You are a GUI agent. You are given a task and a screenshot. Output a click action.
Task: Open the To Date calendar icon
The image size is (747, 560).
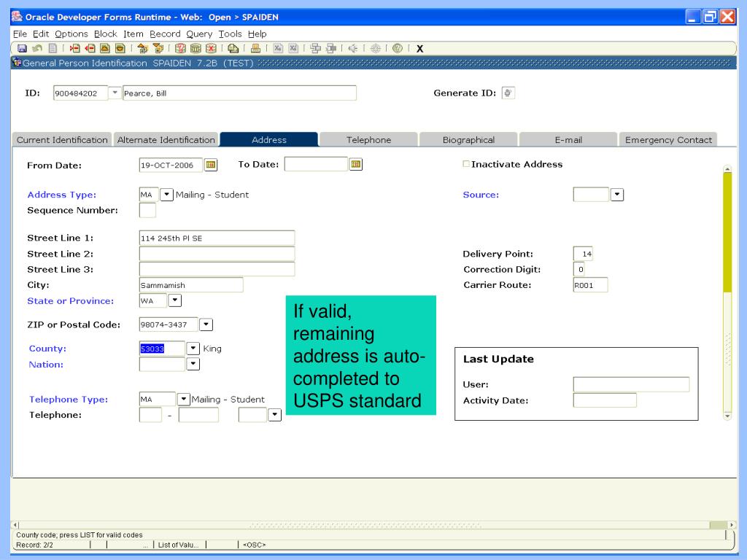356,164
